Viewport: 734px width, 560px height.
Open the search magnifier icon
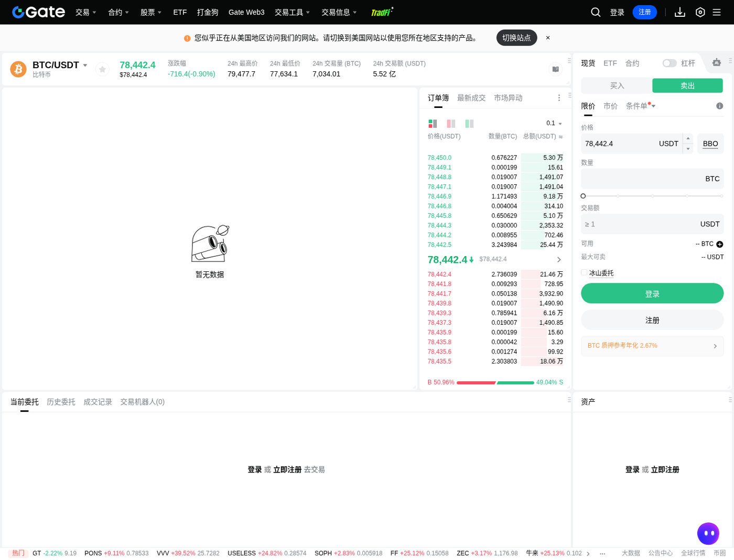coord(596,12)
